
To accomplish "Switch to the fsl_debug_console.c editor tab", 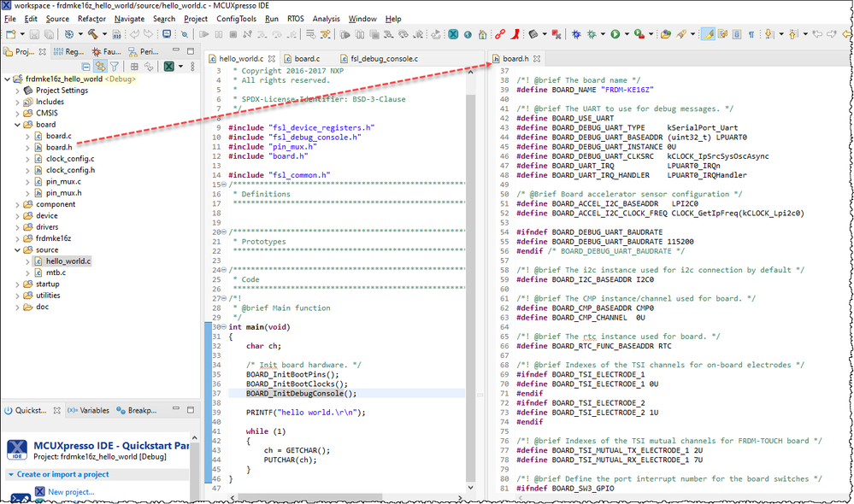I will [379, 58].
